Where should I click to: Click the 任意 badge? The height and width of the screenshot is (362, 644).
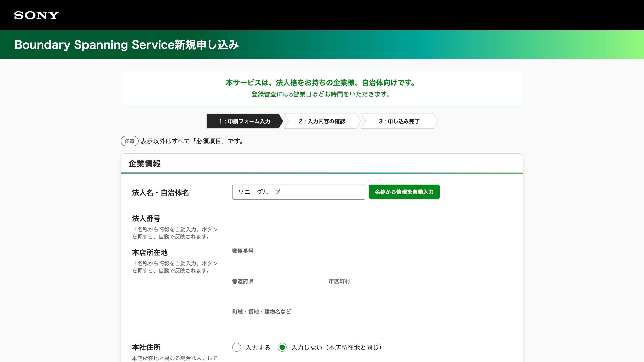pyautogui.click(x=129, y=141)
